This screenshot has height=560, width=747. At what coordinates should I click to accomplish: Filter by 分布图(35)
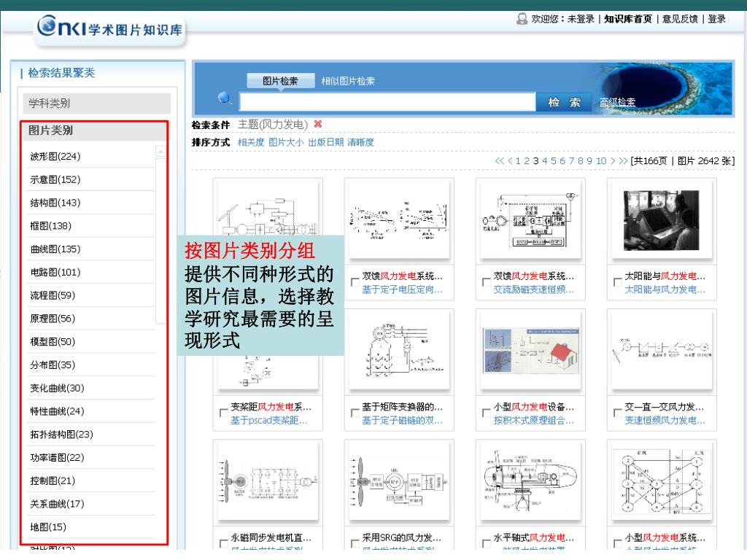[x=53, y=365]
